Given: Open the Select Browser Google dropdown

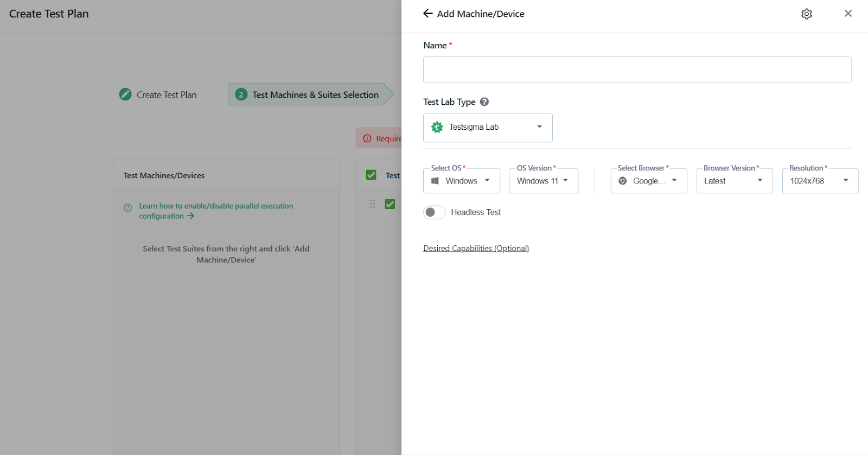Looking at the screenshot, I should pyautogui.click(x=649, y=181).
